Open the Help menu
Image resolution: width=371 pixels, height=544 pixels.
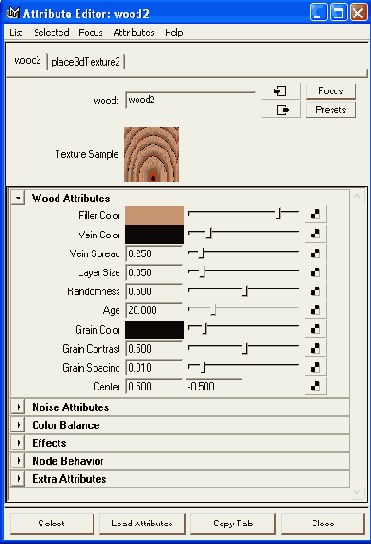pos(174,33)
